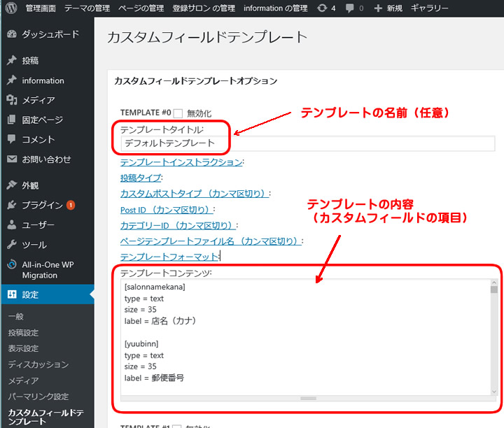504x428 pixels.
Task: Click the コメント bubble icon in sidebar
Action: [12, 139]
